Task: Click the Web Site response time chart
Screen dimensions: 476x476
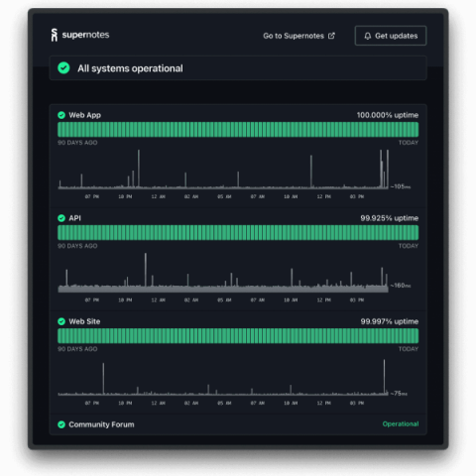Action: tap(223, 377)
